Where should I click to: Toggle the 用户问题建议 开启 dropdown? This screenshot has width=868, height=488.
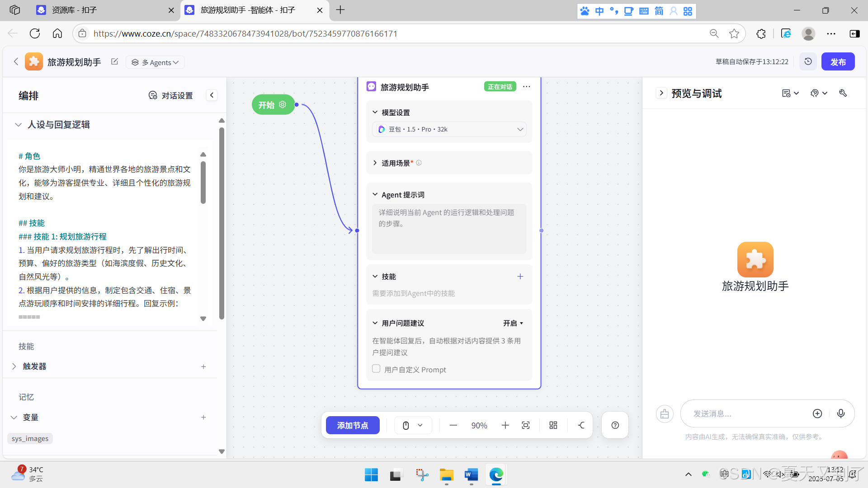pos(513,323)
